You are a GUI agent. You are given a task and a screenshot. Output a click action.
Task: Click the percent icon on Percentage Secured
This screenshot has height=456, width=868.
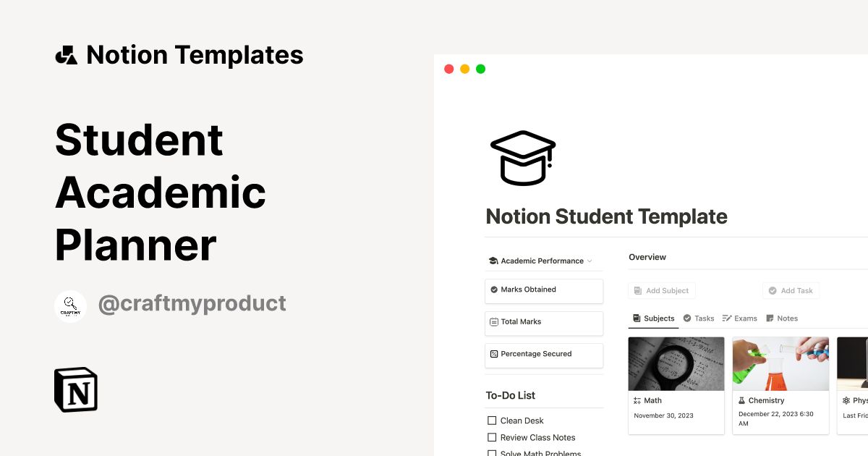point(495,354)
